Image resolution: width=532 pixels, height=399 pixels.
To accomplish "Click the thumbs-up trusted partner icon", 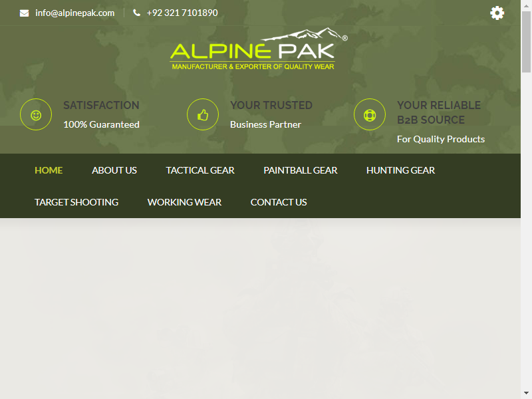I will pyautogui.click(x=203, y=114).
